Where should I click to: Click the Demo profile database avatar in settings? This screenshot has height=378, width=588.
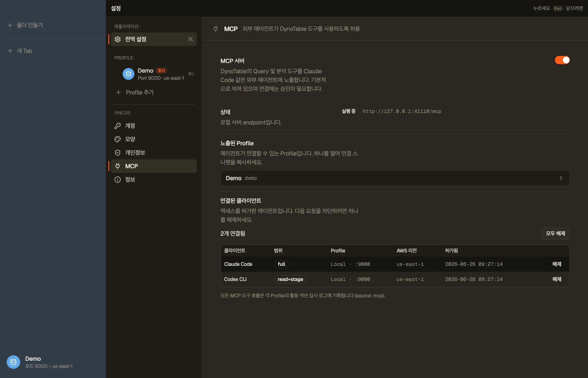128,74
